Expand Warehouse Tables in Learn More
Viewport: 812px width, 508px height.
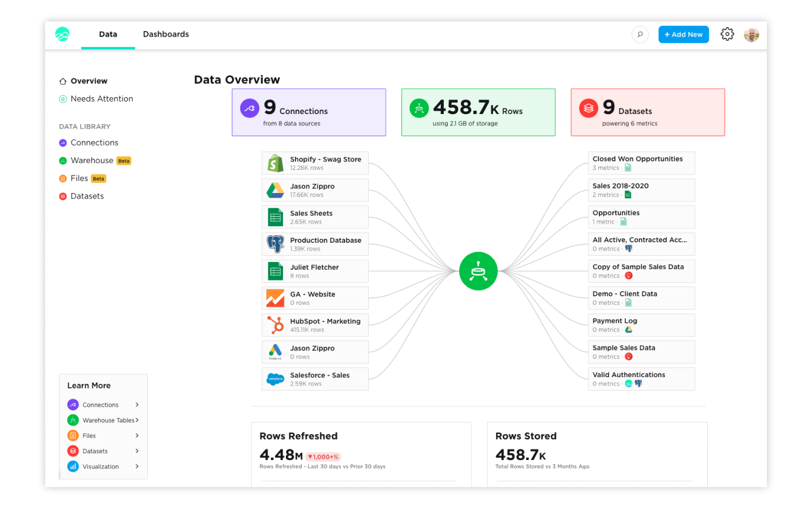click(x=137, y=420)
